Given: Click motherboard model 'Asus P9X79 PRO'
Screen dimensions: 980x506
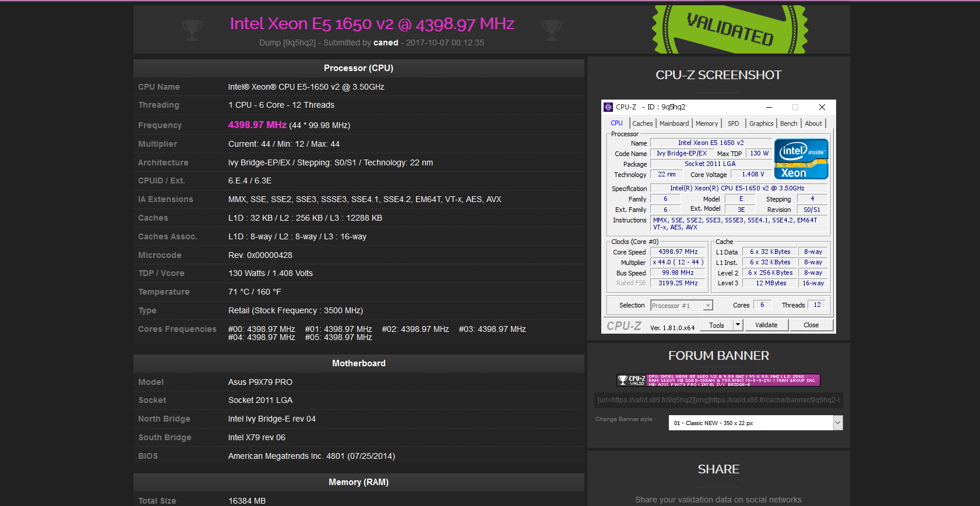Looking at the screenshot, I should point(260,382).
